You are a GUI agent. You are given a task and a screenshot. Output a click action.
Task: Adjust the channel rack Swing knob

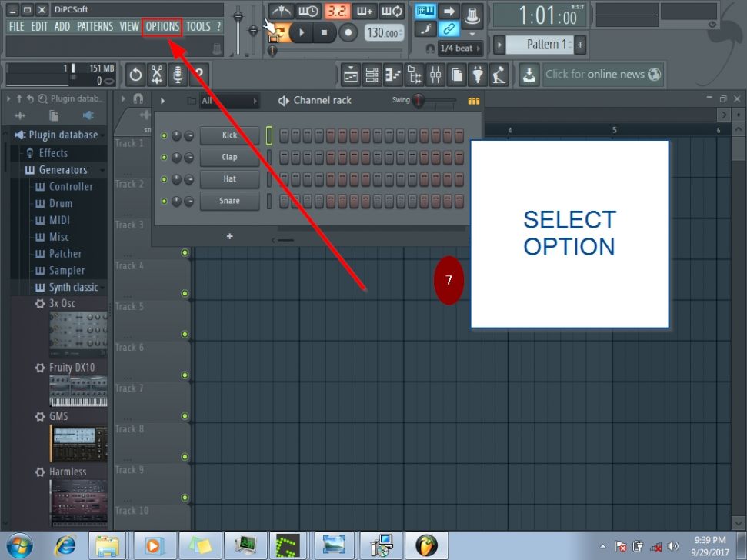click(419, 101)
